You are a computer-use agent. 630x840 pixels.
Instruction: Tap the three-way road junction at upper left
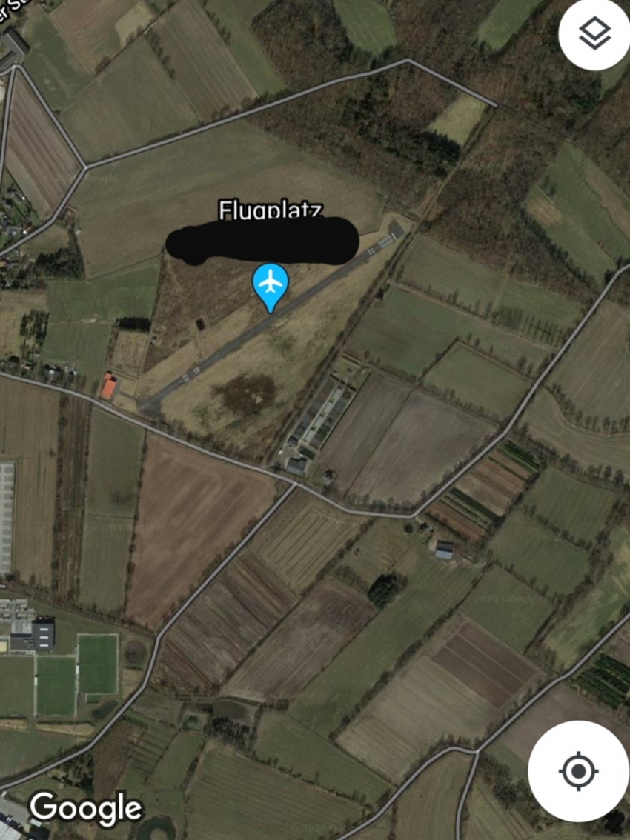click(85, 167)
